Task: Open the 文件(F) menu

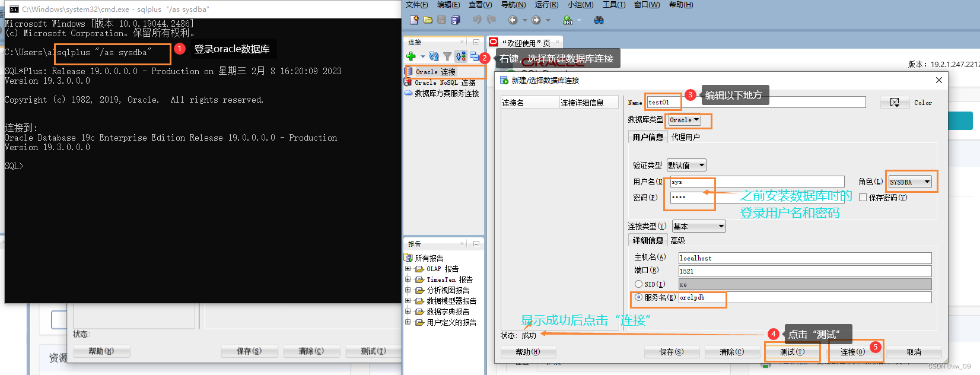Action: (x=417, y=5)
